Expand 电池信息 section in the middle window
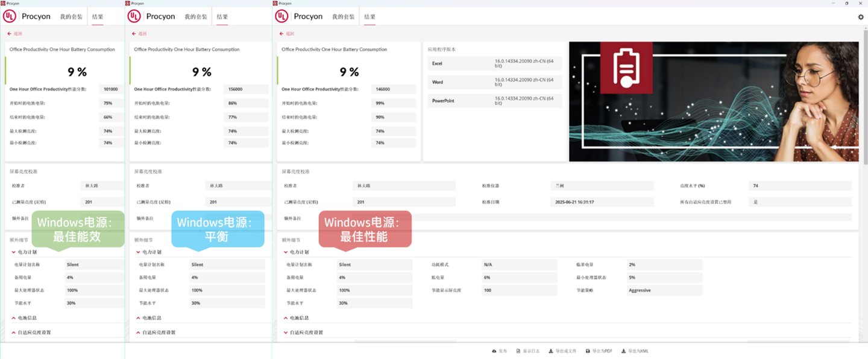This screenshot has height=359, width=868. pyautogui.click(x=149, y=318)
